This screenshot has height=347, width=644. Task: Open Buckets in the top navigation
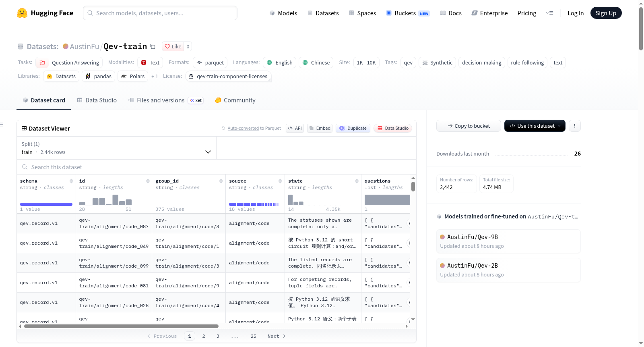(x=408, y=13)
